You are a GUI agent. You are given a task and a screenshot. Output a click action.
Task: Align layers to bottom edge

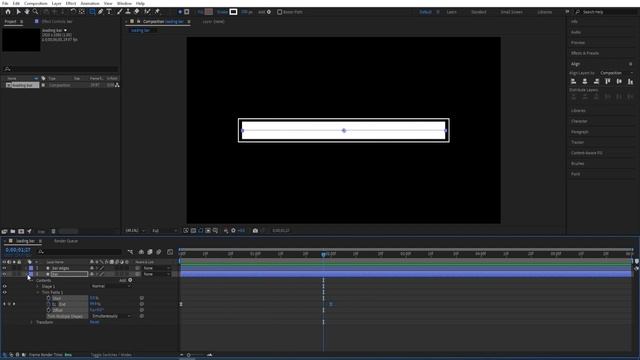[x=631, y=82]
